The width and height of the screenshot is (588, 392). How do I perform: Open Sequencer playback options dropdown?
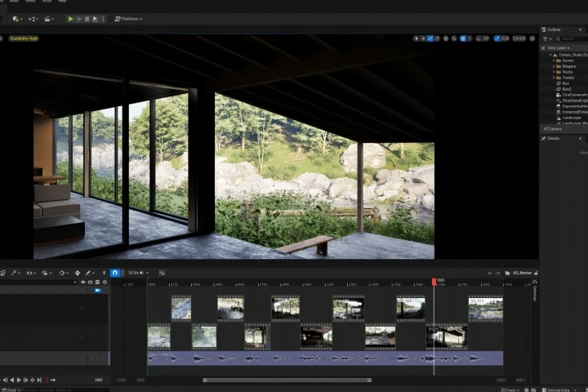(x=47, y=273)
